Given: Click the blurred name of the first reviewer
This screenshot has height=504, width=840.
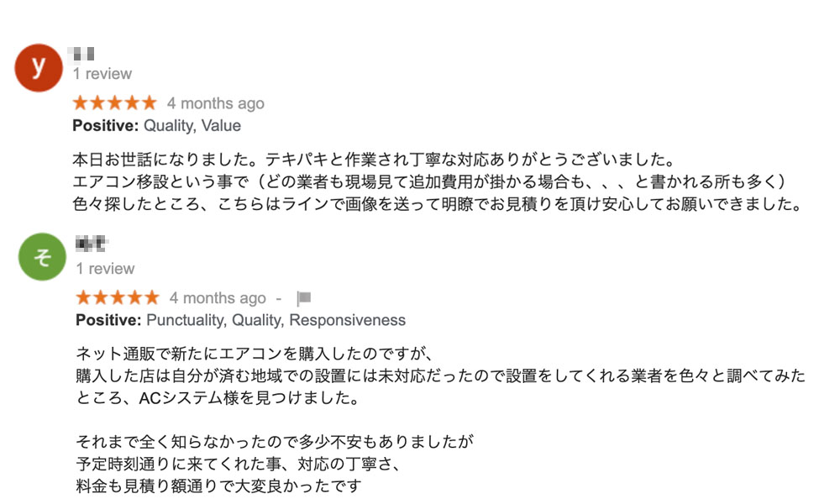Looking at the screenshot, I should [x=81, y=52].
